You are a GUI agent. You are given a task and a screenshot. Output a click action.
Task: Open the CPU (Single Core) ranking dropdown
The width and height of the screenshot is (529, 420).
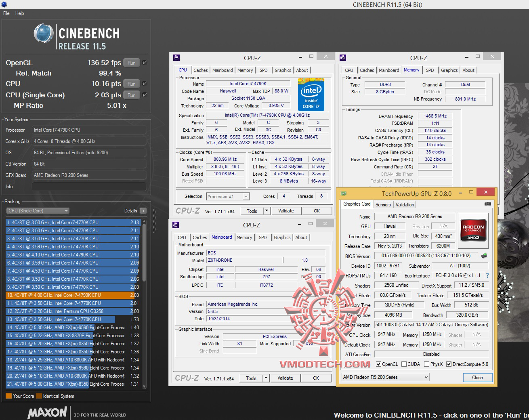point(38,211)
